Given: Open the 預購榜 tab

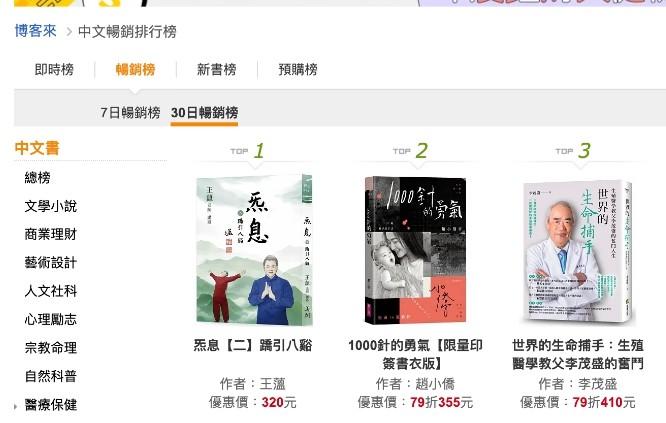Looking at the screenshot, I should point(298,69).
